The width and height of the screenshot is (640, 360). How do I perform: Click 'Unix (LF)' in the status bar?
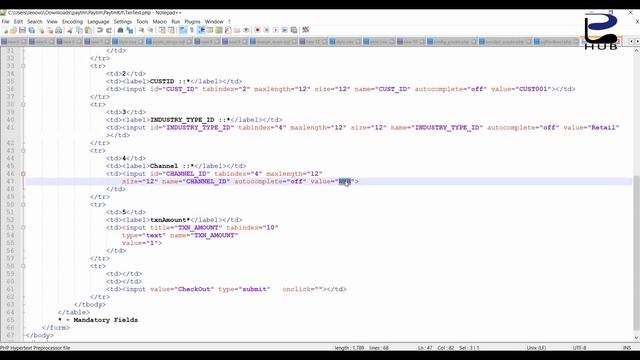click(x=536, y=348)
